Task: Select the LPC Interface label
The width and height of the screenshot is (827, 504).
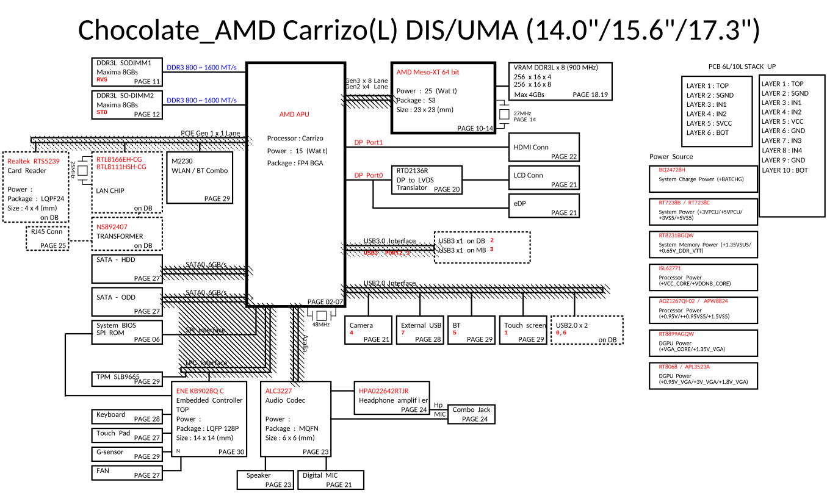Action: coord(206,363)
